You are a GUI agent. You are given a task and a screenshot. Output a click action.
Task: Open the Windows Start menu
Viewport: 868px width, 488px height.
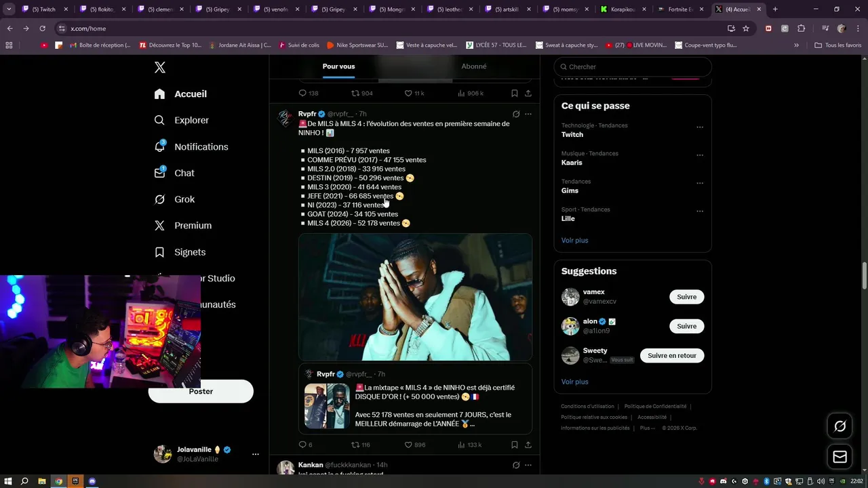tap(8, 481)
